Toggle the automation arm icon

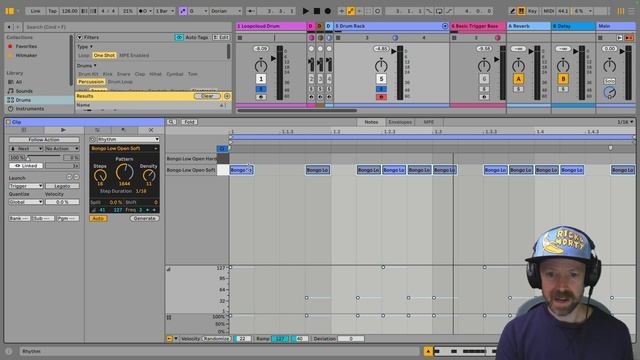[351, 11]
